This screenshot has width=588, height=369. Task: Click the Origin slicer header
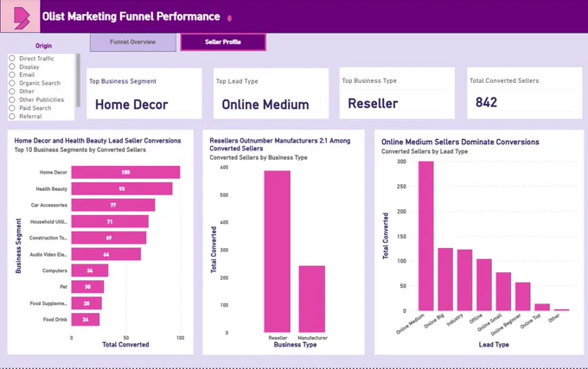point(43,46)
